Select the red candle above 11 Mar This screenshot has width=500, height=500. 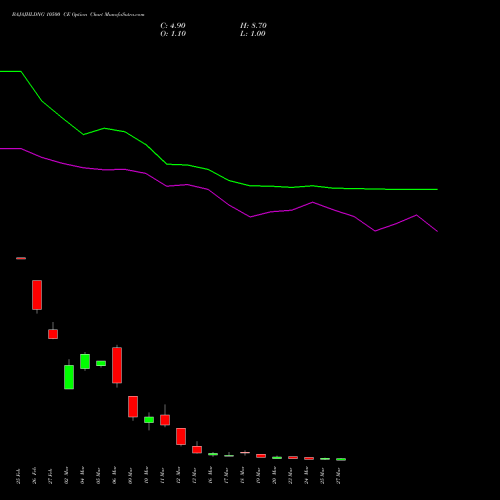coord(165,420)
